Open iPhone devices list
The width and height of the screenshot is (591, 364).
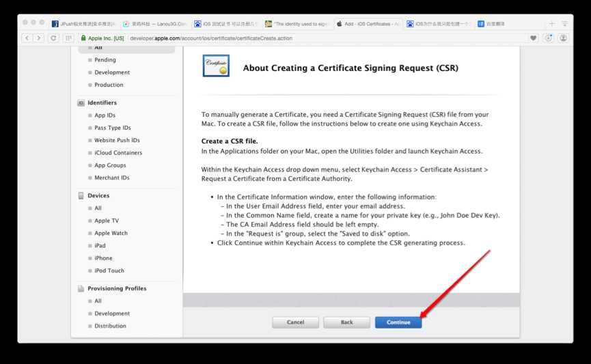pyautogui.click(x=103, y=258)
